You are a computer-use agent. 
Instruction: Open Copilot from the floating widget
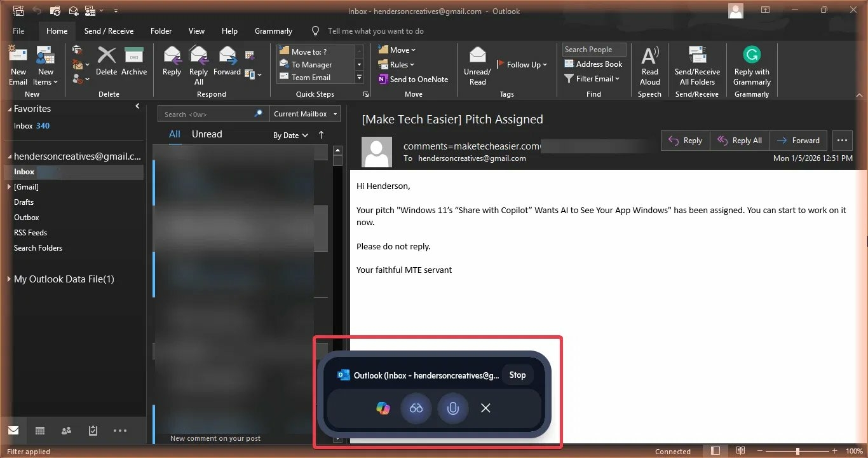[382, 408]
